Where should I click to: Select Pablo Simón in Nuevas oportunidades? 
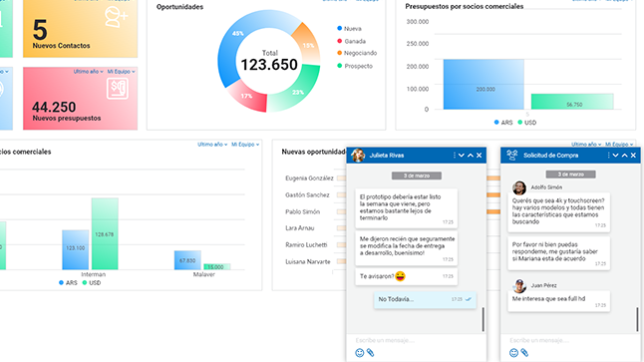click(302, 211)
